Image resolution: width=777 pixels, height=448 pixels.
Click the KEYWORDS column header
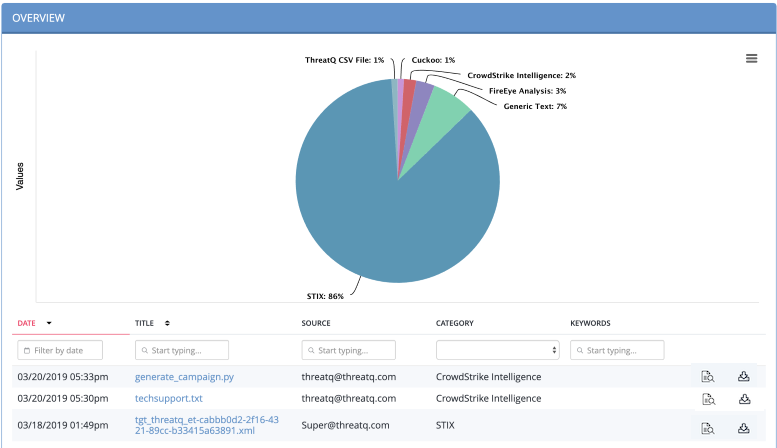(590, 323)
